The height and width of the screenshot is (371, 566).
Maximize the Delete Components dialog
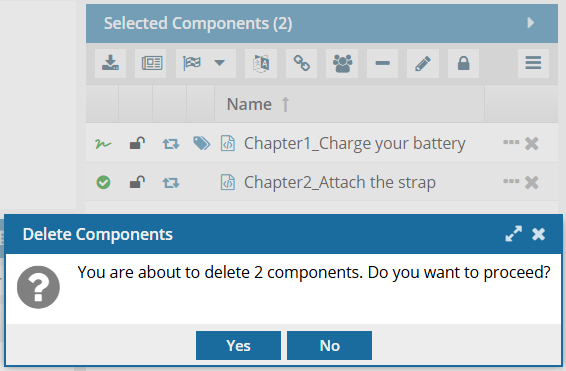[x=514, y=234]
